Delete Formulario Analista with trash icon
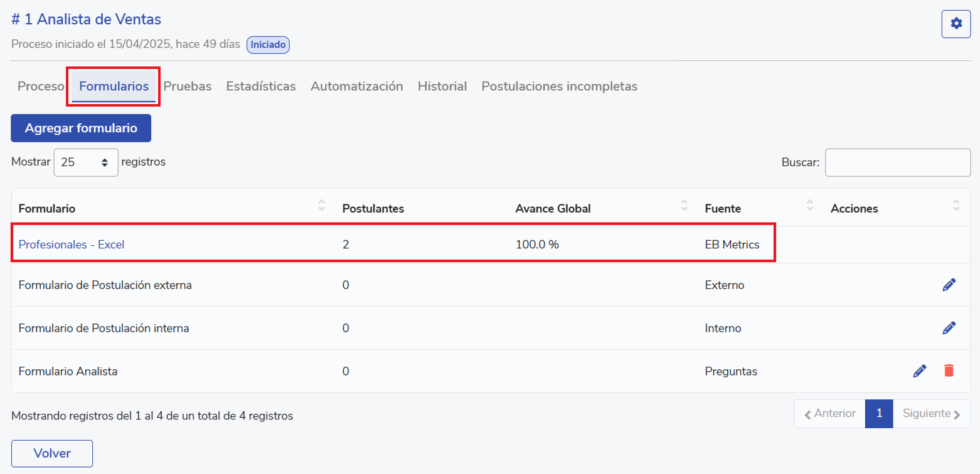Viewport: 980px width, 474px height. pyautogui.click(x=949, y=371)
